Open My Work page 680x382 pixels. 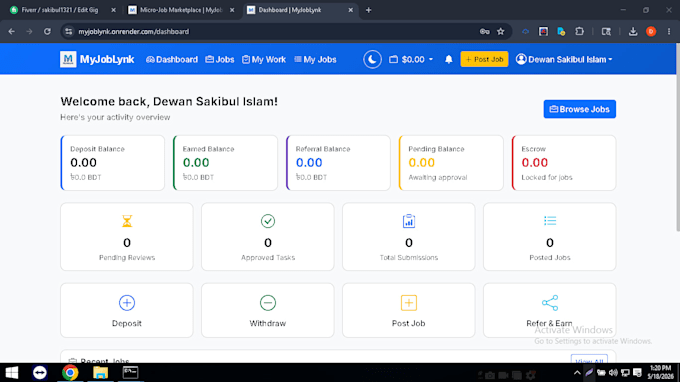pyautogui.click(x=264, y=59)
